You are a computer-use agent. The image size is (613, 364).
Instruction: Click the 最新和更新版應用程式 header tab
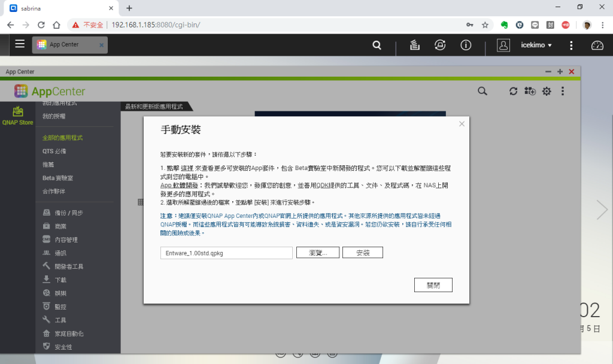tap(154, 107)
